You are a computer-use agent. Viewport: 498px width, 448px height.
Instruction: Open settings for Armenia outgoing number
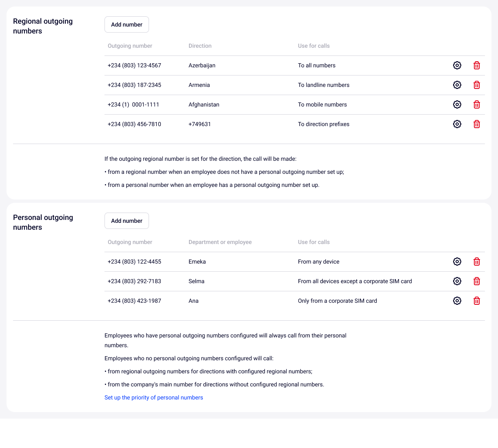[x=457, y=85]
